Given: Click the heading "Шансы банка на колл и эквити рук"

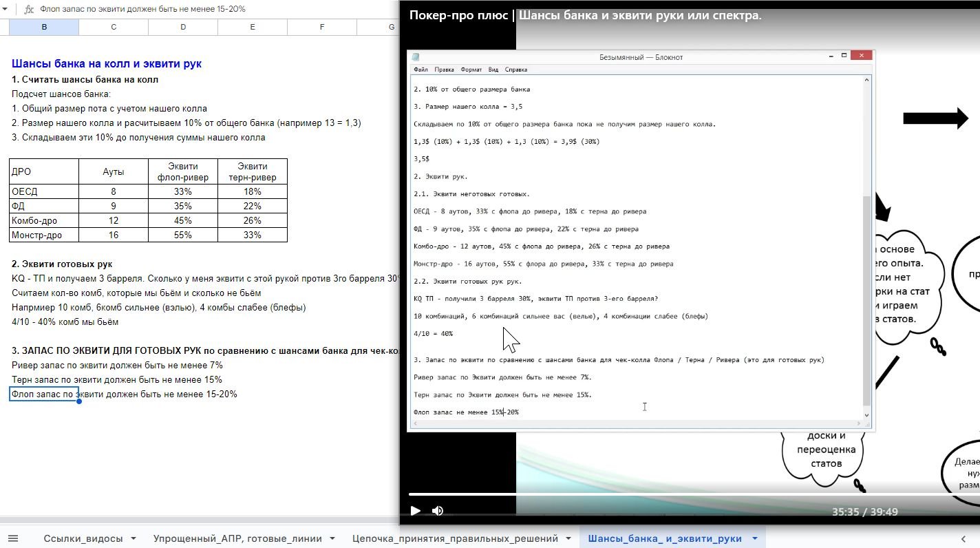Looking at the screenshot, I should click(107, 64).
